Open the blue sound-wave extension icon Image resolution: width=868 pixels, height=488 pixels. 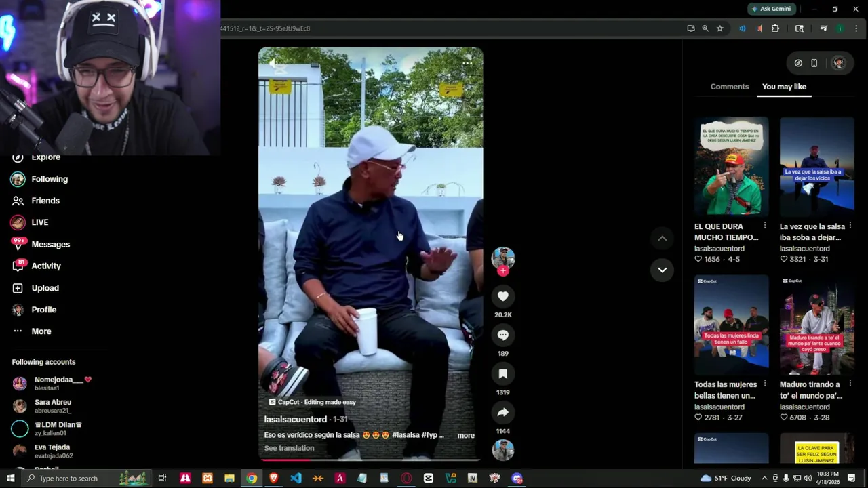743,28
